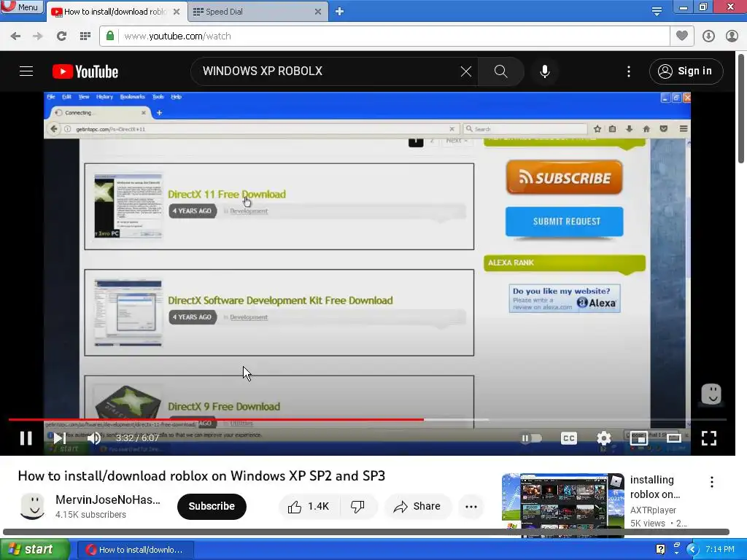
Task: Skip to next video
Action: 60,438
